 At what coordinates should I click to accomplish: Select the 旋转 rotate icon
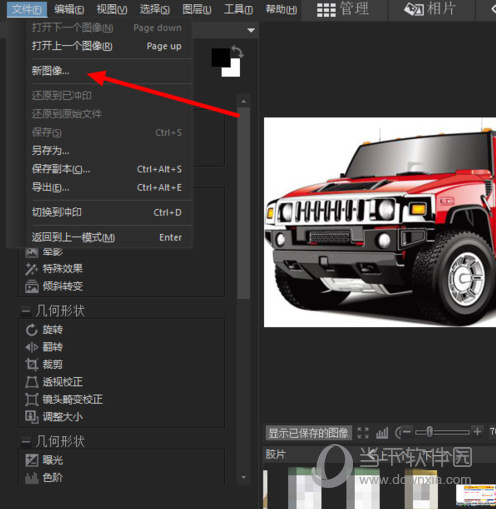pyautogui.click(x=32, y=330)
